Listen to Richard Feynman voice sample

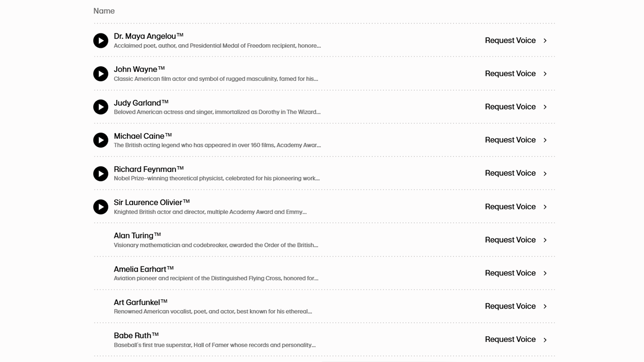[x=101, y=173]
